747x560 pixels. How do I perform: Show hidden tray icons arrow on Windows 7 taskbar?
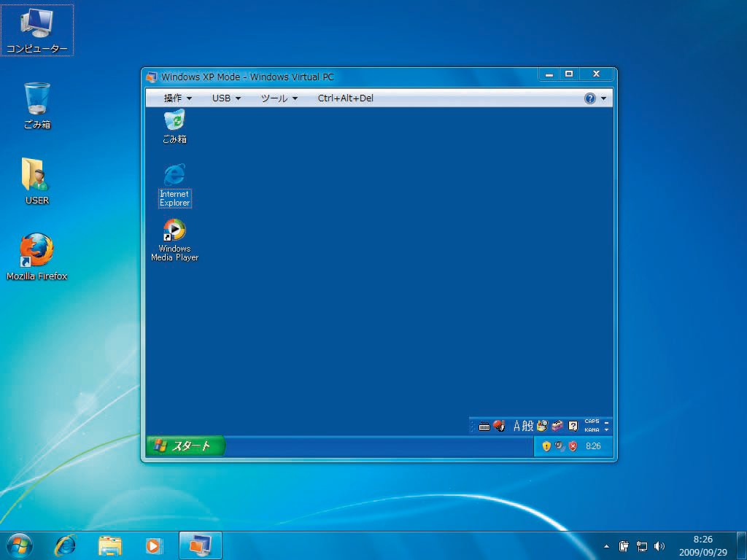point(606,547)
